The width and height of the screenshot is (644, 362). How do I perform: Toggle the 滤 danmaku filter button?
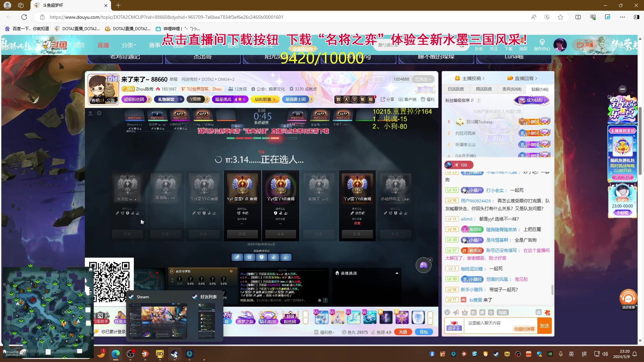click(x=538, y=312)
